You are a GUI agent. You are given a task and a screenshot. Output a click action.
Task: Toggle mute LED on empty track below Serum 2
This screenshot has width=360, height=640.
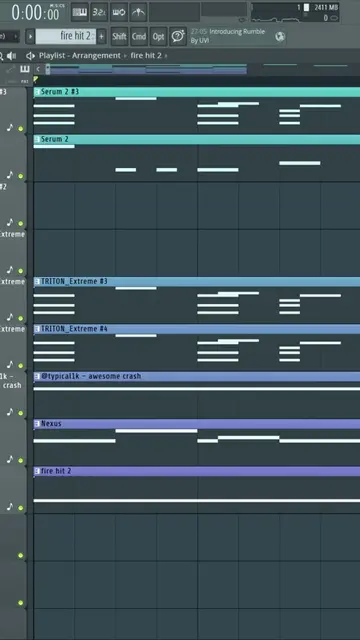tap(21, 224)
